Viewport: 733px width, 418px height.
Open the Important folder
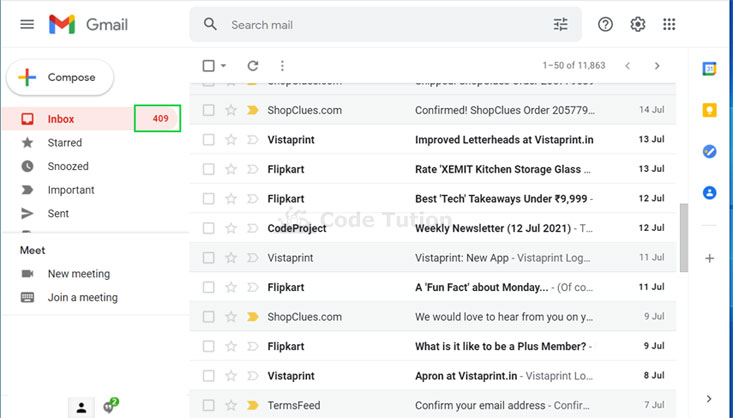pos(71,190)
